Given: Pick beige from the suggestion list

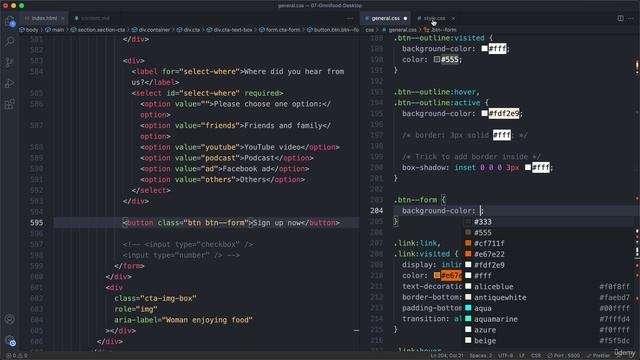Looking at the screenshot, I should [x=549, y=340].
